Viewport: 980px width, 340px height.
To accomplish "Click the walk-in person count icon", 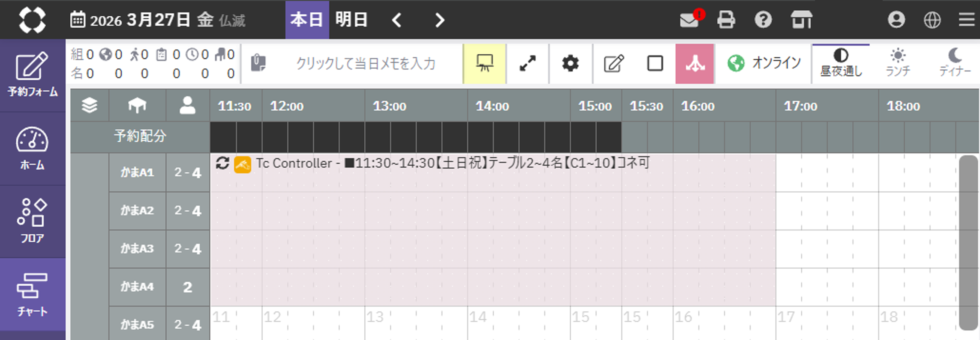I will click(x=134, y=55).
